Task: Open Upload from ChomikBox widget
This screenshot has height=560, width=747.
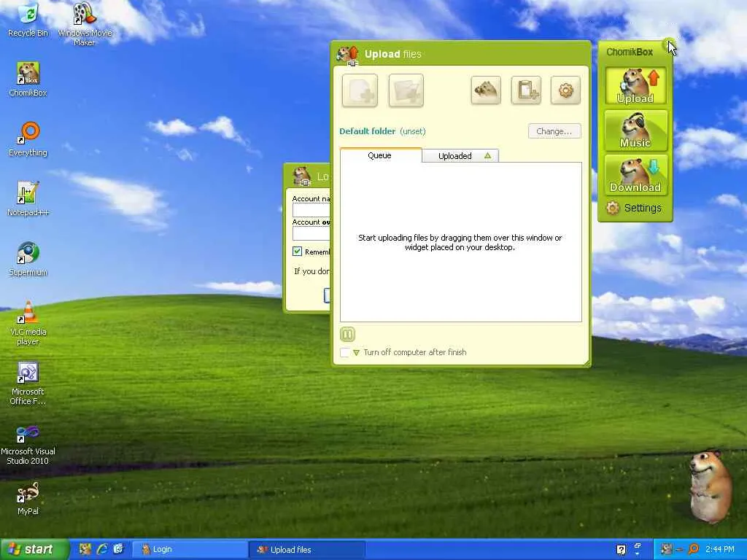Action: click(x=635, y=86)
